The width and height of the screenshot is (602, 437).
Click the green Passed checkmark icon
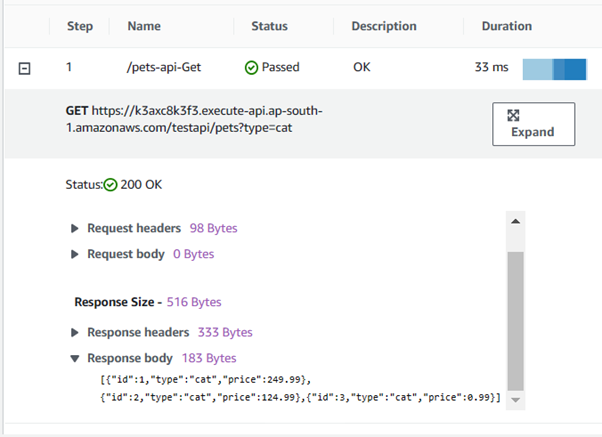(x=251, y=68)
